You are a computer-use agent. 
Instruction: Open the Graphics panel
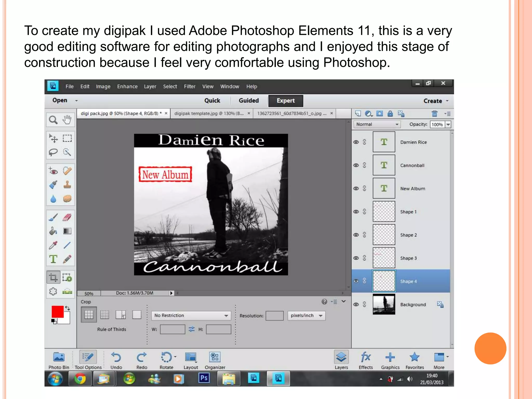[390, 361]
